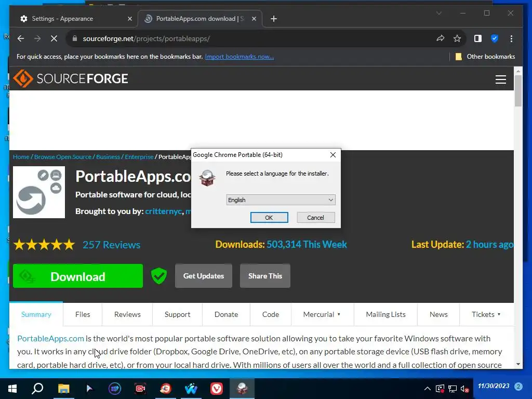Viewport: 532px width, 399px height.
Task: Share this page via address bar icon
Action: click(x=441, y=38)
